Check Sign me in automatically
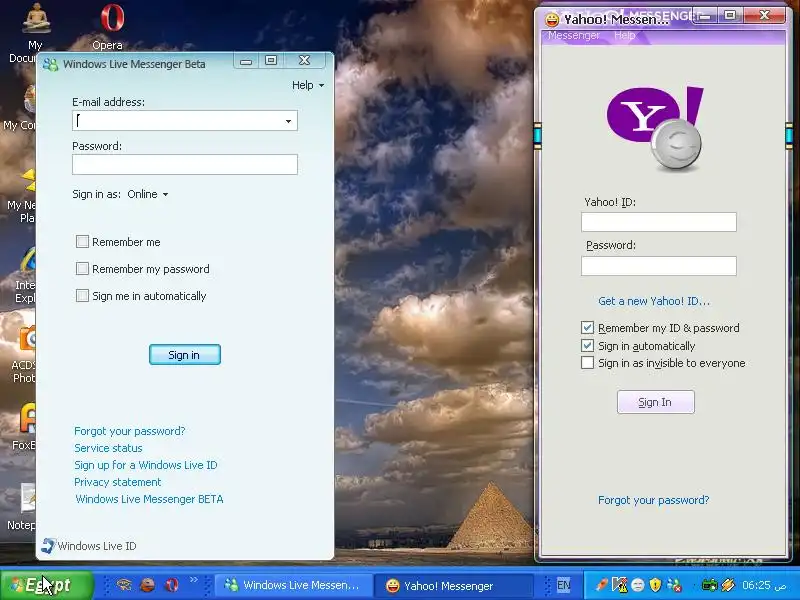 [x=82, y=296]
